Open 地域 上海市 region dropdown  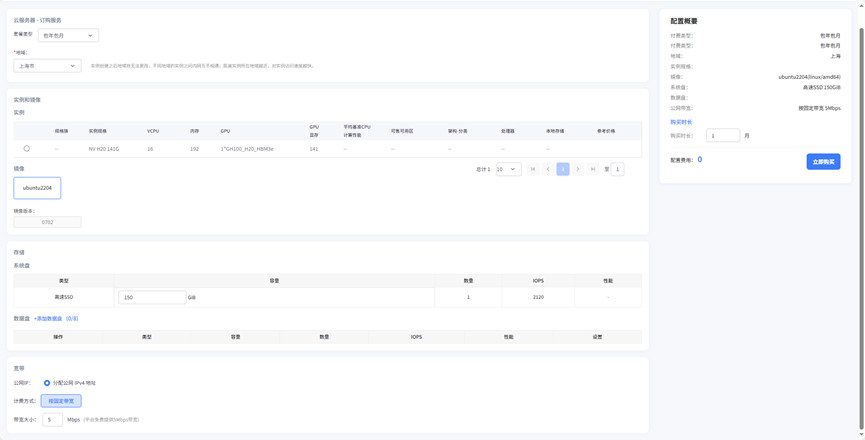click(x=47, y=66)
